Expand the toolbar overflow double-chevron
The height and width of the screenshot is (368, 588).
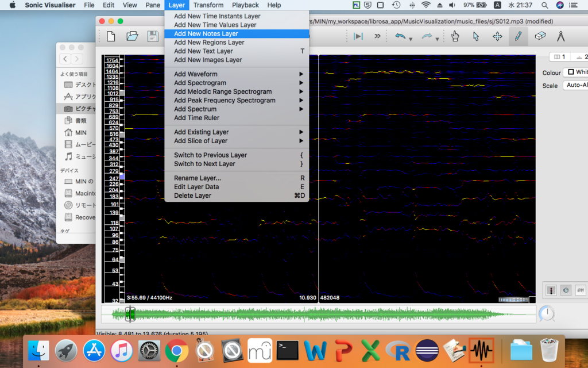click(x=377, y=36)
